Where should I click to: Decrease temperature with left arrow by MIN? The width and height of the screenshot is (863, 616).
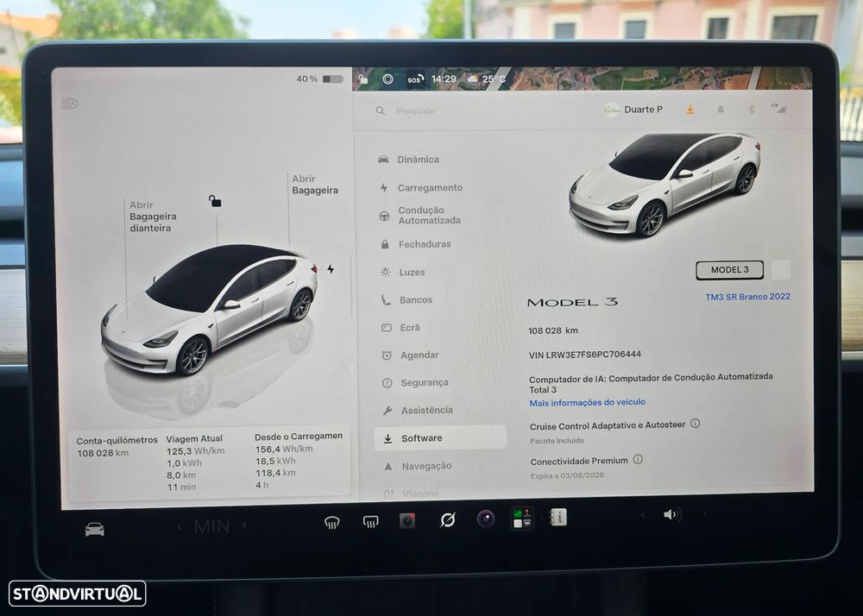(x=180, y=527)
